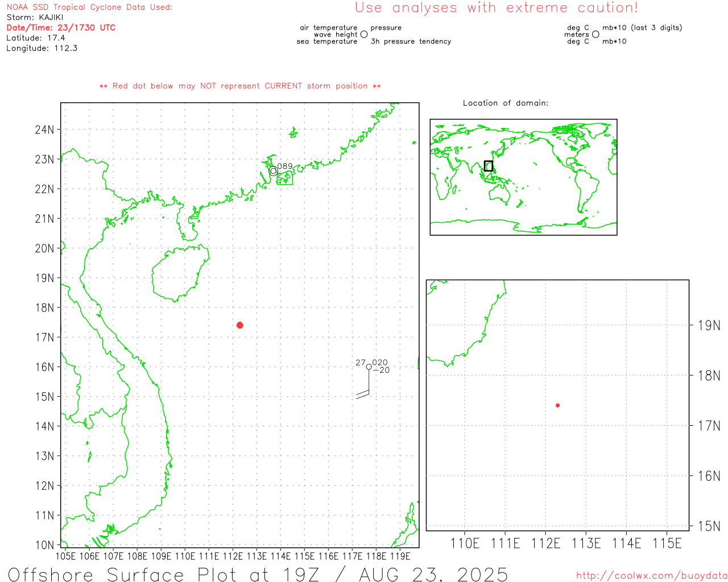Click the red storm position dot on main map
Screen dimensions: 728x582
click(240, 325)
